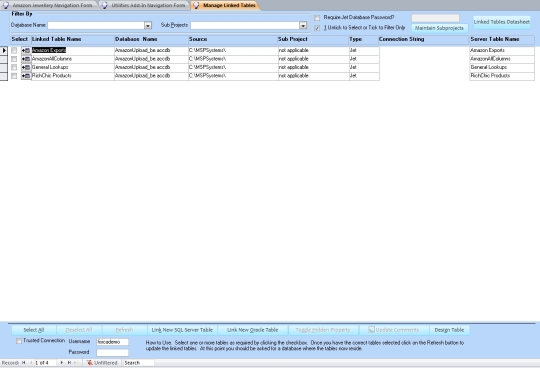Enable Require Jet Database Password checkbox

pyautogui.click(x=317, y=18)
